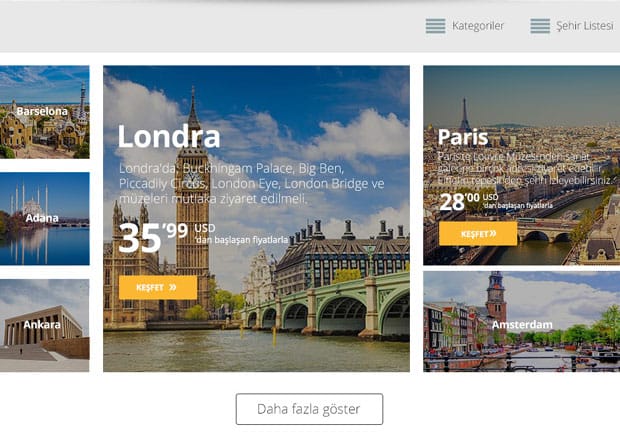Click the Londra description text
620x433 pixels.
[251, 183]
